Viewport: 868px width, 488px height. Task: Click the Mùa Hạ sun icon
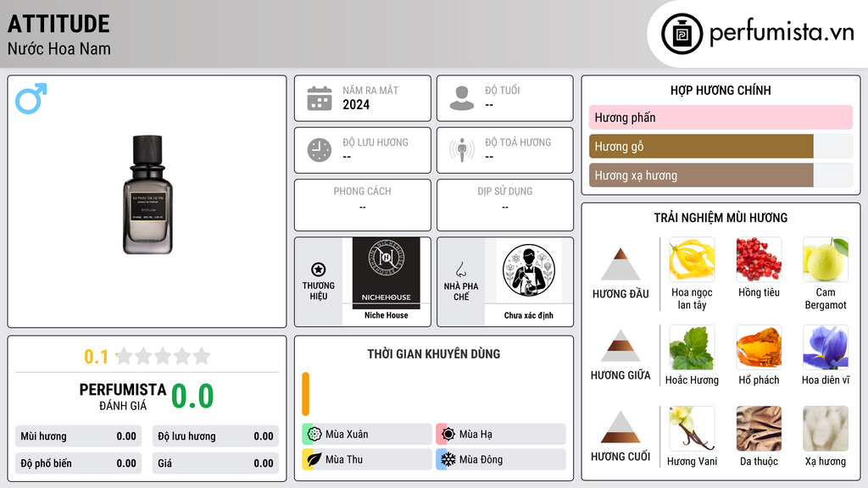(448, 434)
